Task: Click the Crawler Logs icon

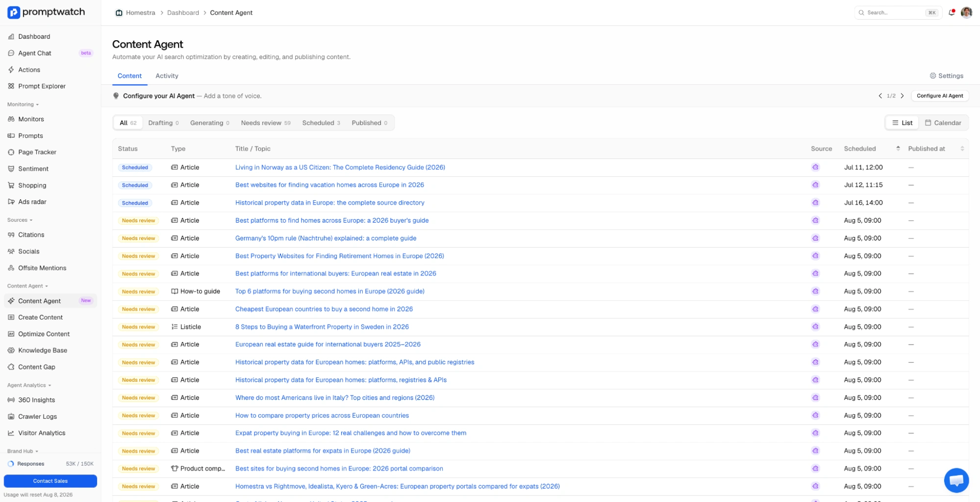Action: coord(11,417)
